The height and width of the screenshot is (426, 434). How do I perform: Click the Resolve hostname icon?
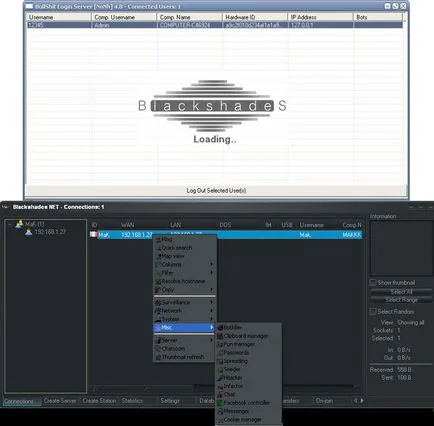click(x=158, y=281)
